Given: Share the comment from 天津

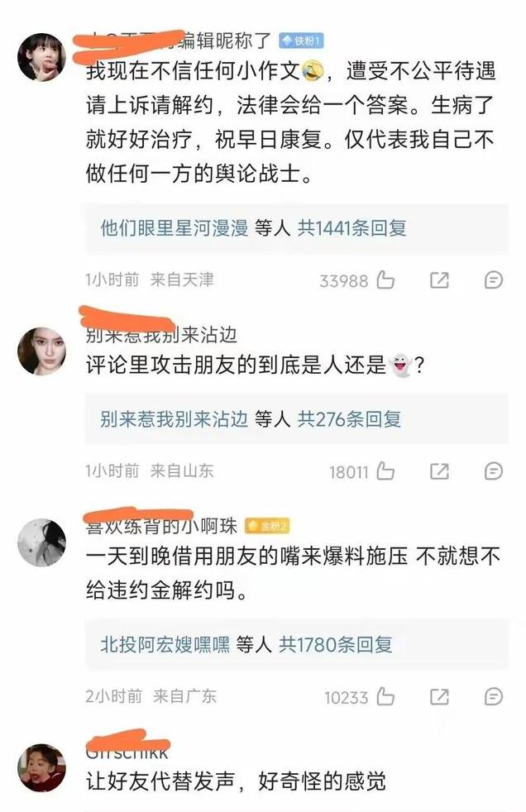Looking at the screenshot, I should pos(439,280).
